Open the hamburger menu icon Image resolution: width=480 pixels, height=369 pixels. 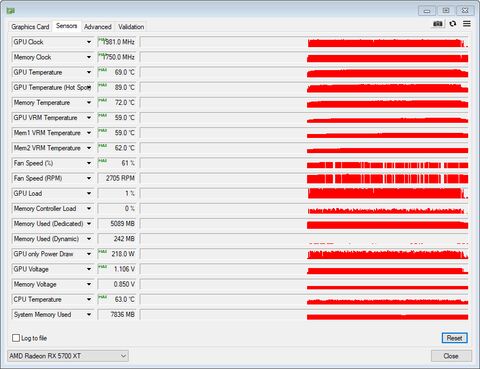click(467, 24)
